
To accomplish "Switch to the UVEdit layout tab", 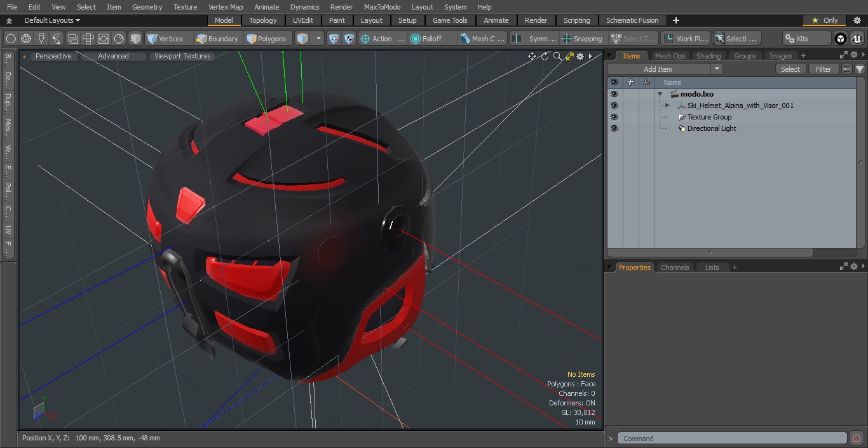I will [302, 20].
